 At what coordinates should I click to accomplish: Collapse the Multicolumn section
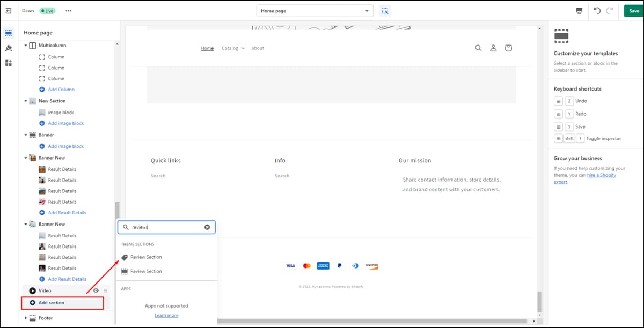point(26,46)
